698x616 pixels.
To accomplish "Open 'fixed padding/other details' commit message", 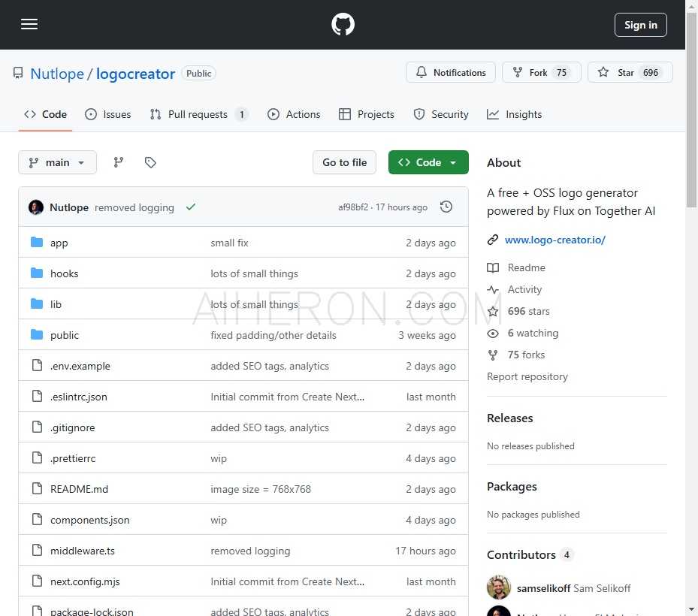I will pyautogui.click(x=273, y=335).
